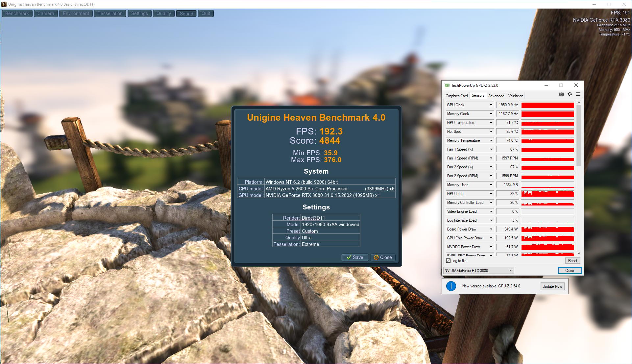Click the Close button in GPU-Z
Screen dimensions: 632x364
(x=570, y=271)
